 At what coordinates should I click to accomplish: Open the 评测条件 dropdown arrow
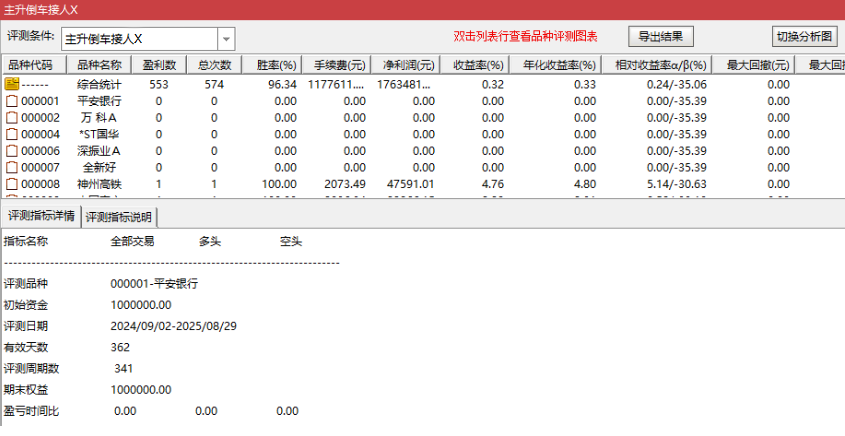click(x=226, y=39)
